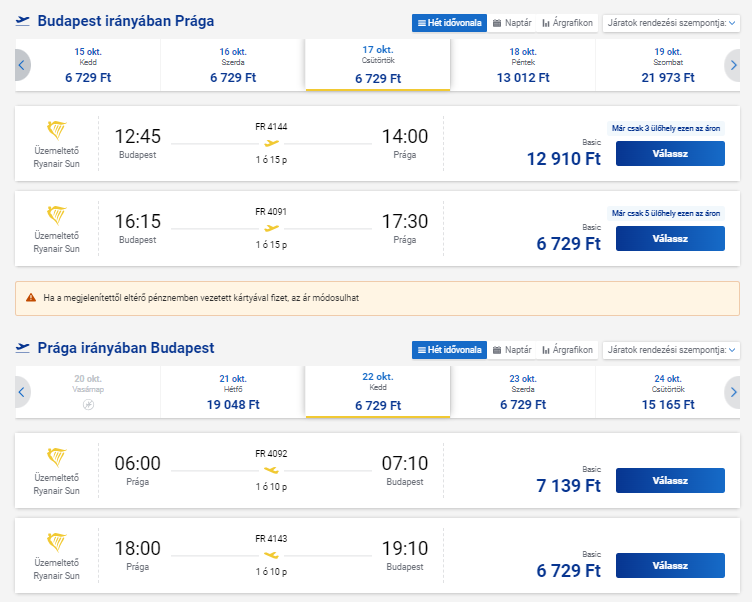Expand outbound Járatok rendezési szempontja dropdown
The height and width of the screenshot is (602, 752).
[x=671, y=23]
